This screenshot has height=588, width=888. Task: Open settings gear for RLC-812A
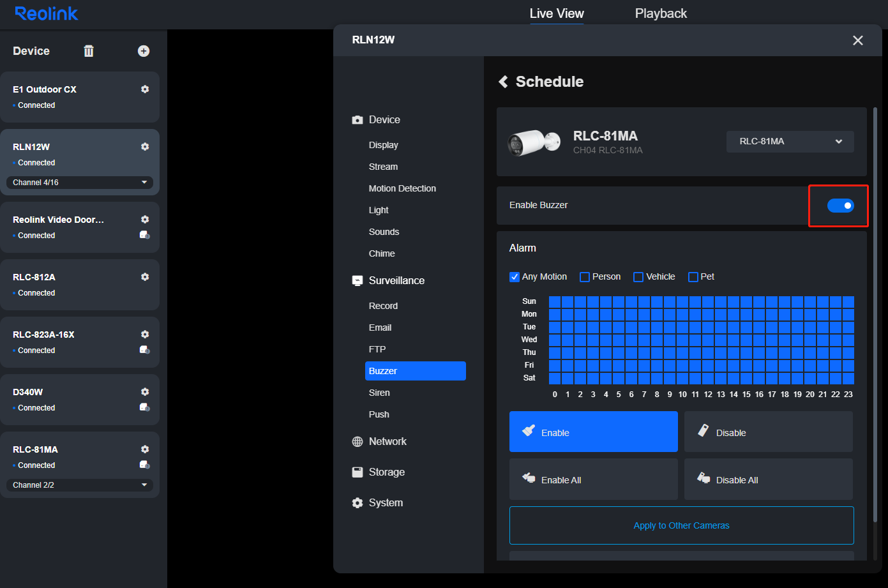[145, 277]
